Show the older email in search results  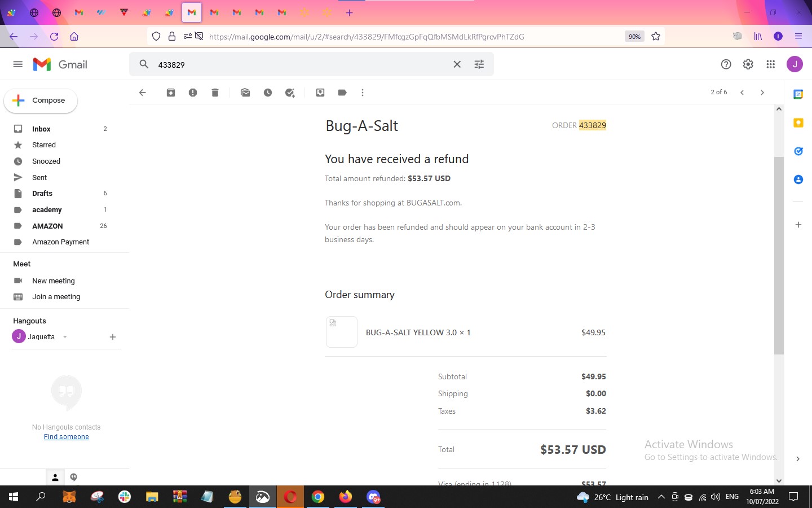click(x=762, y=93)
